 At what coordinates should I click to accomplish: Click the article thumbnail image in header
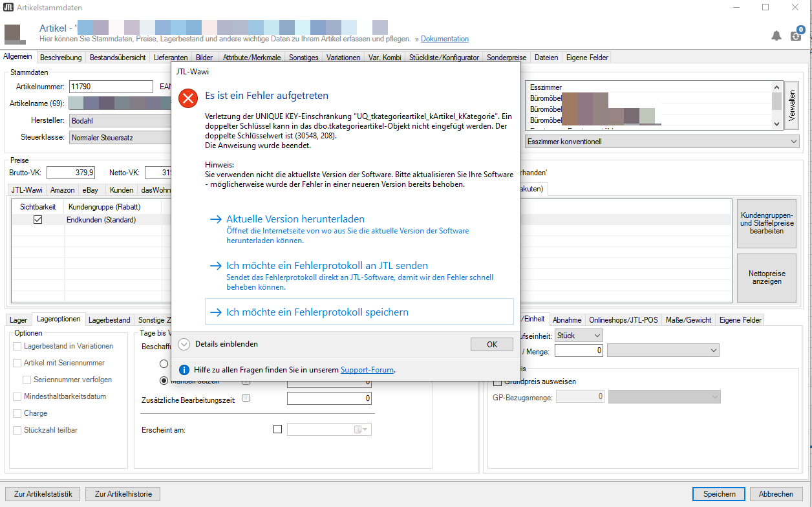coord(15,34)
